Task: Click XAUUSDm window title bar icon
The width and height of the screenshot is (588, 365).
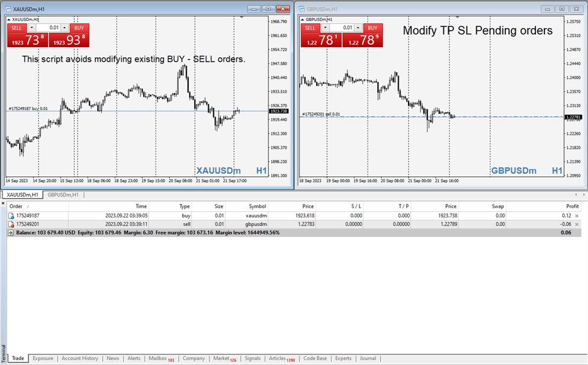Action: pyautogui.click(x=8, y=9)
